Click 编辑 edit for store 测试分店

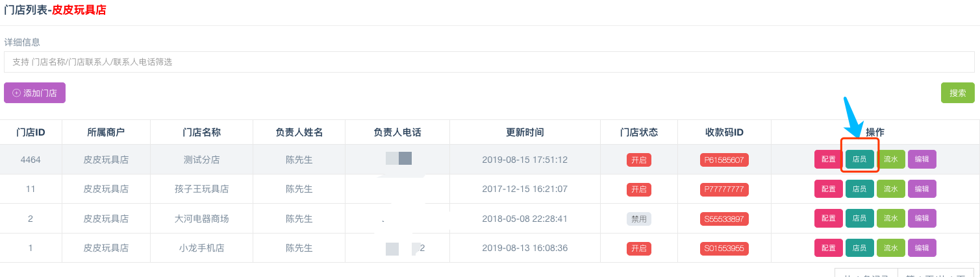click(922, 159)
